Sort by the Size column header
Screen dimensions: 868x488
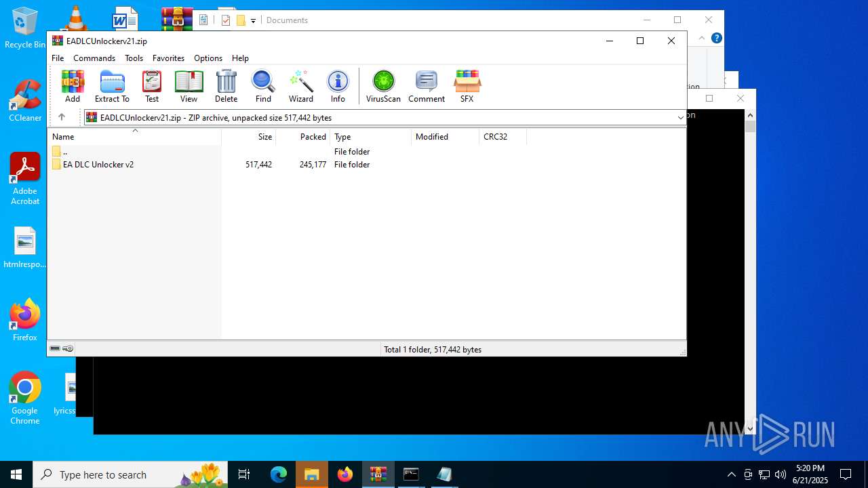(249, 136)
